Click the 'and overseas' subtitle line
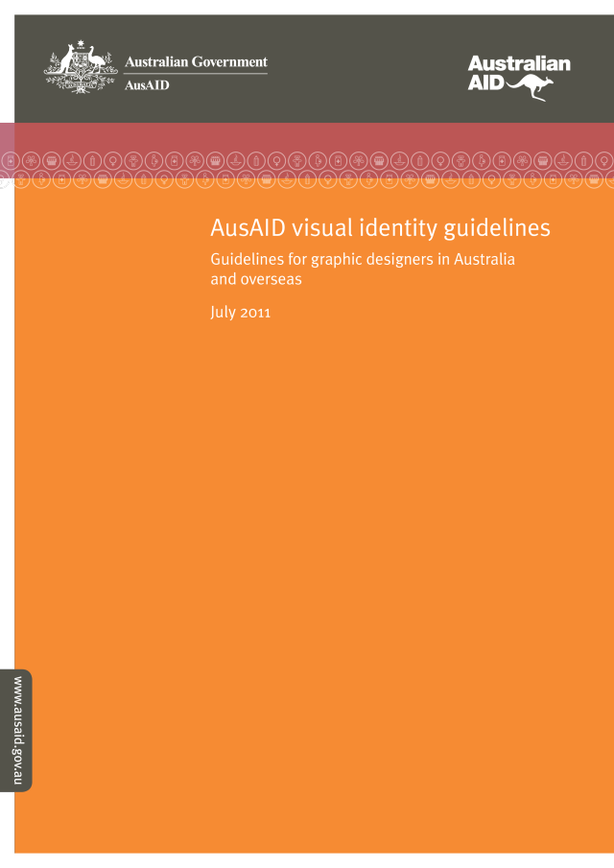Viewport: 614px width, 868px height. pyautogui.click(x=256, y=278)
